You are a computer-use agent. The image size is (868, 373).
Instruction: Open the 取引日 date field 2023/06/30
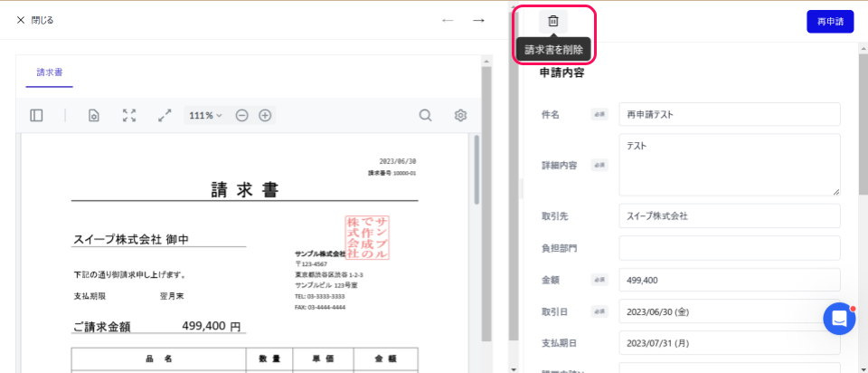pyautogui.click(x=730, y=311)
